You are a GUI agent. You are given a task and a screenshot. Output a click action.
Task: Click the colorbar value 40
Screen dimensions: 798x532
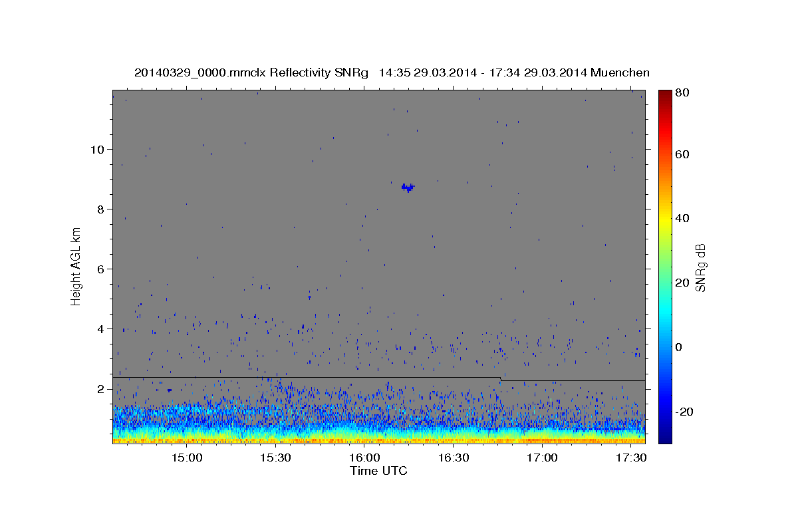[682, 218]
